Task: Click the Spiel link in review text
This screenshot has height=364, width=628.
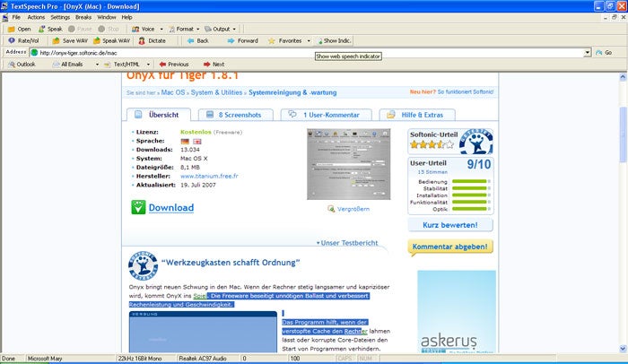Action: click(x=200, y=296)
